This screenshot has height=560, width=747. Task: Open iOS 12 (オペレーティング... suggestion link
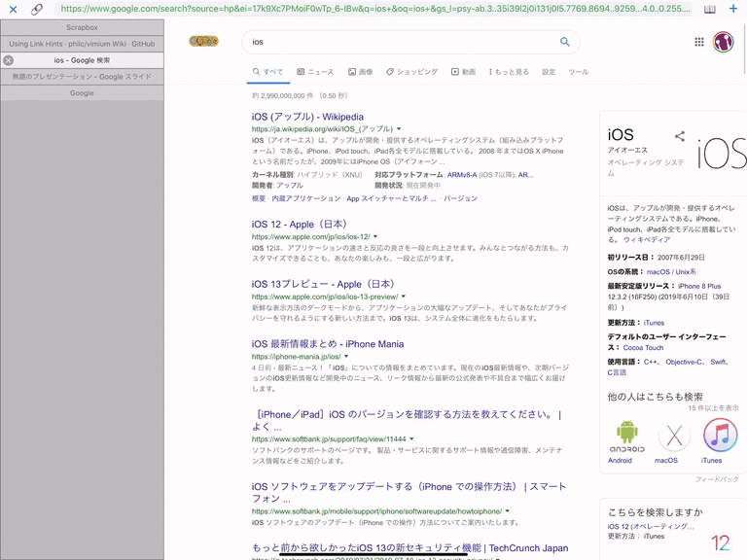(651, 526)
